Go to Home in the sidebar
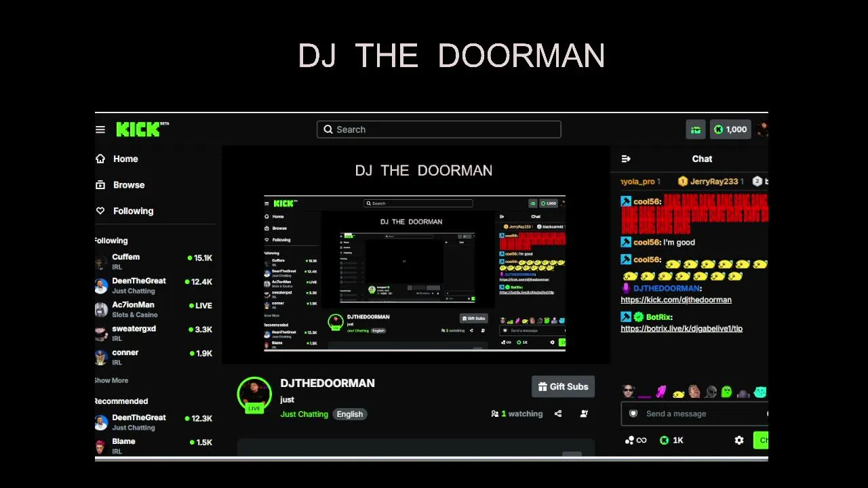Viewport: 868px width, 488px height. [x=125, y=159]
